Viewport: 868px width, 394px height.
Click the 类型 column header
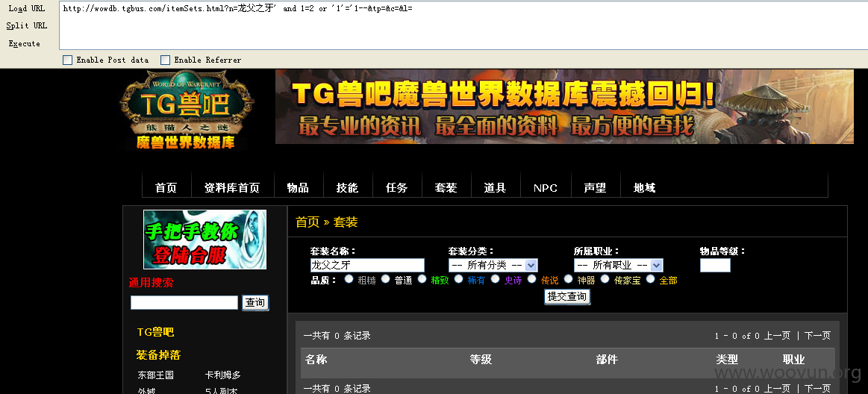point(727,360)
